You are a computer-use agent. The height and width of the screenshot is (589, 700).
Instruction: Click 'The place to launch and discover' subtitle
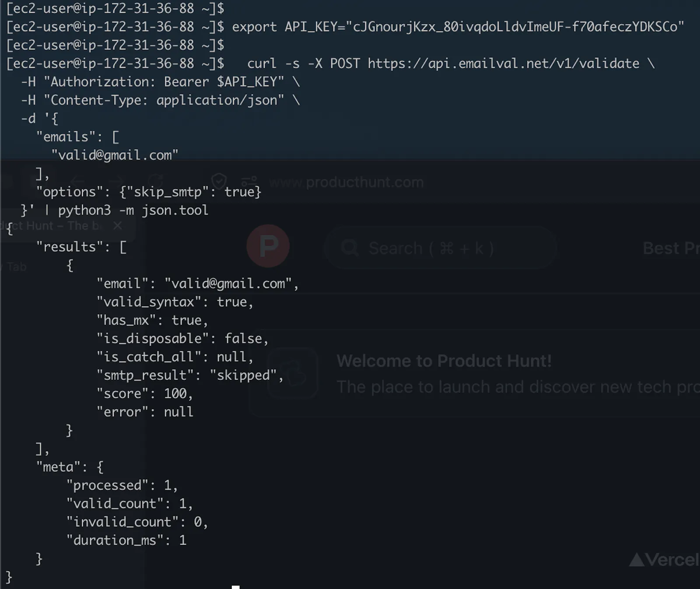tap(518, 387)
